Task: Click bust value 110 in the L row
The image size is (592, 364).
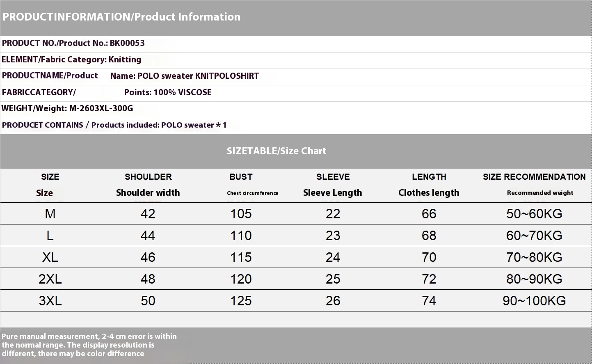Action: pos(241,236)
